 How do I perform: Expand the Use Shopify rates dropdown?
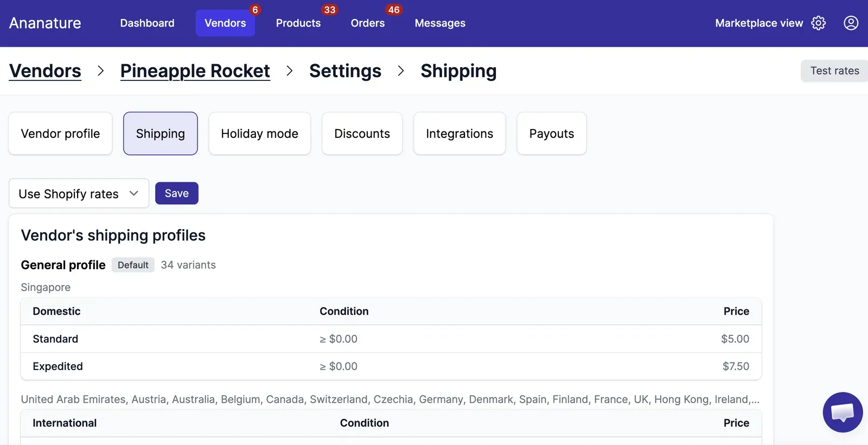coord(79,193)
